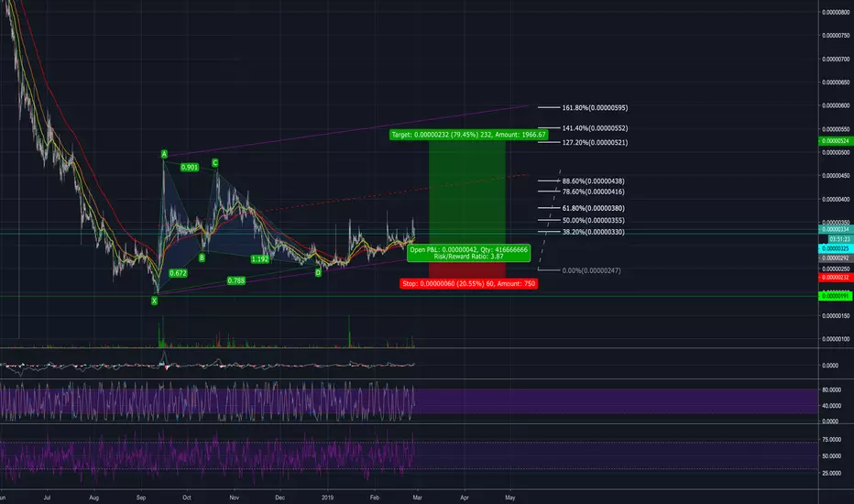This screenshot has height=504, width=854.
Task: Click the 0.00%(0.00000247) Fibonacci level
Action: pyautogui.click(x=591, y=270)
